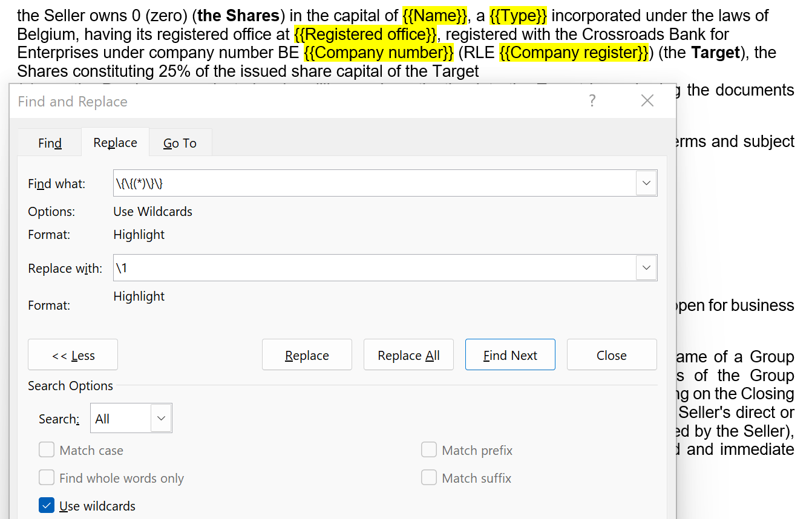Enable the Match case checkbox
812x519 pixels.
tap(47, 450)
